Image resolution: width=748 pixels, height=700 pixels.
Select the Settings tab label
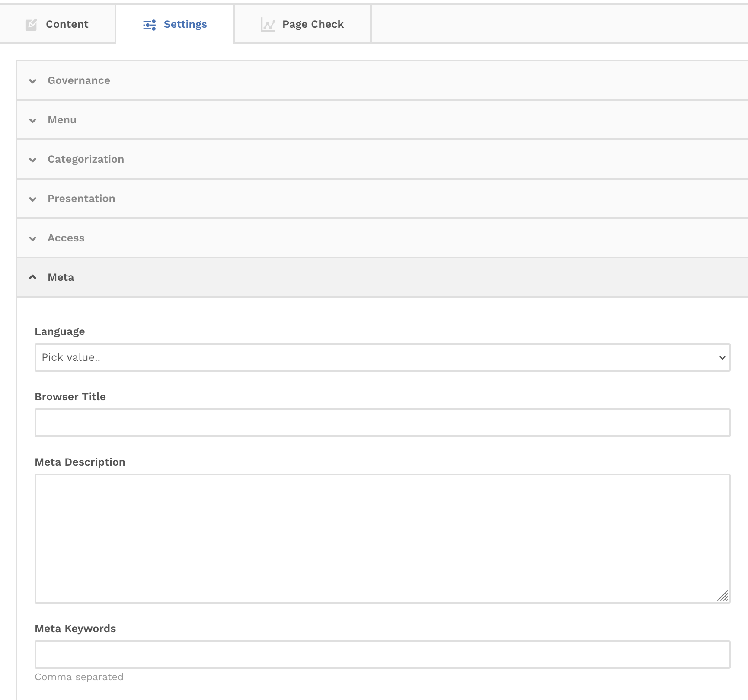point(185,24)
